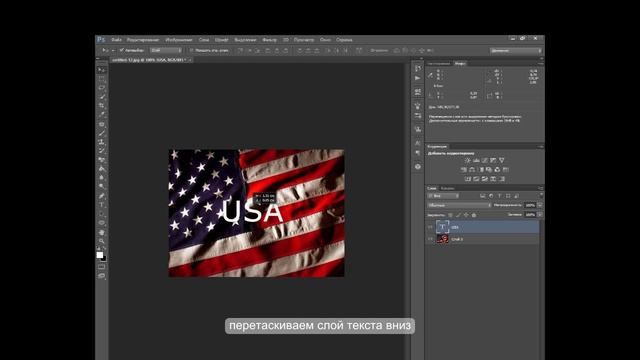
Task: Open the Изображение menu
Action: click(x=179, y=40)
